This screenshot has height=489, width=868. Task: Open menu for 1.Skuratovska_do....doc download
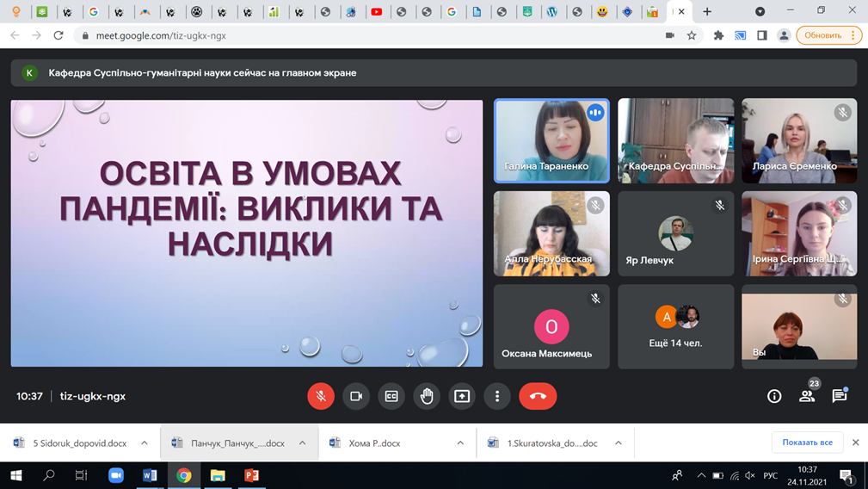pos(619,443)
